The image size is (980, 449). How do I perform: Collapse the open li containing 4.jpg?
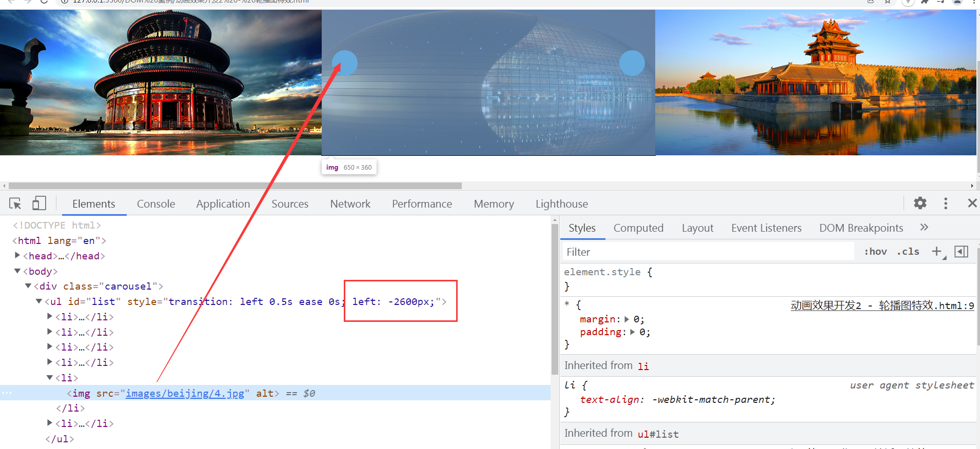50,377
